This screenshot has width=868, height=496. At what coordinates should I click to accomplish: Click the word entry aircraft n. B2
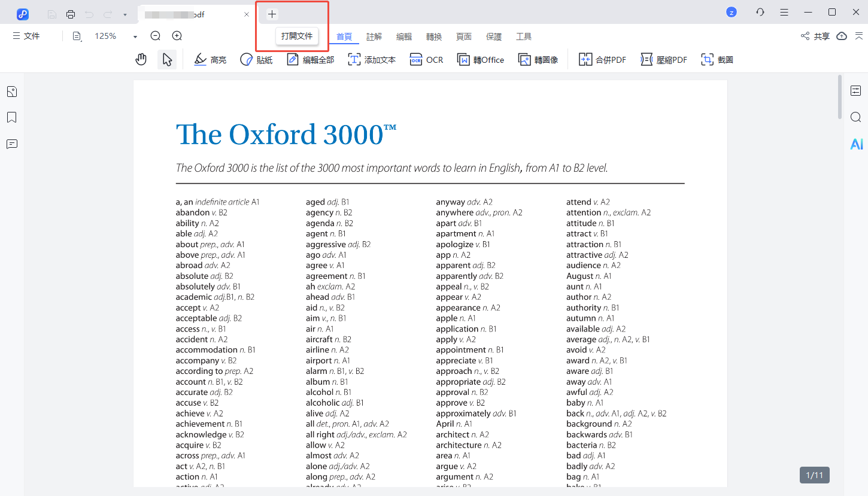[x=329, y=339]
